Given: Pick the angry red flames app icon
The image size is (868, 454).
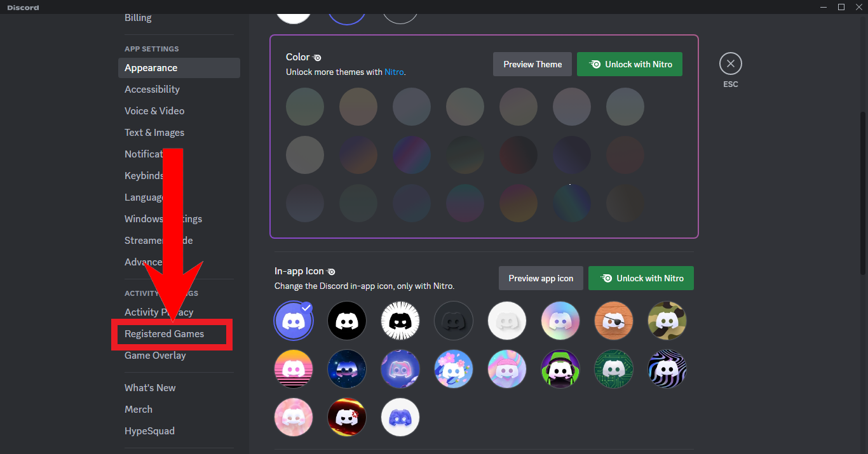Looking at the screenshot, I should point(347,417).
